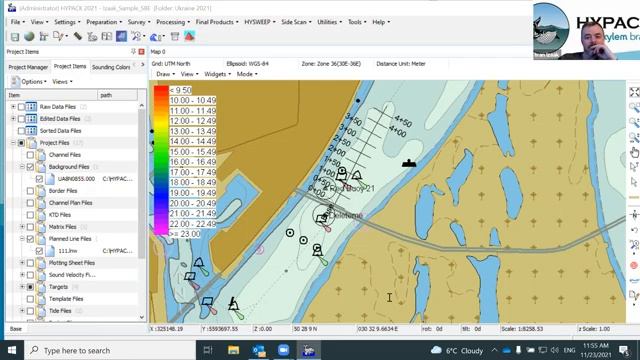
Task: Toggle the Raw Data Files checkbox
Action: coord(21,107)
